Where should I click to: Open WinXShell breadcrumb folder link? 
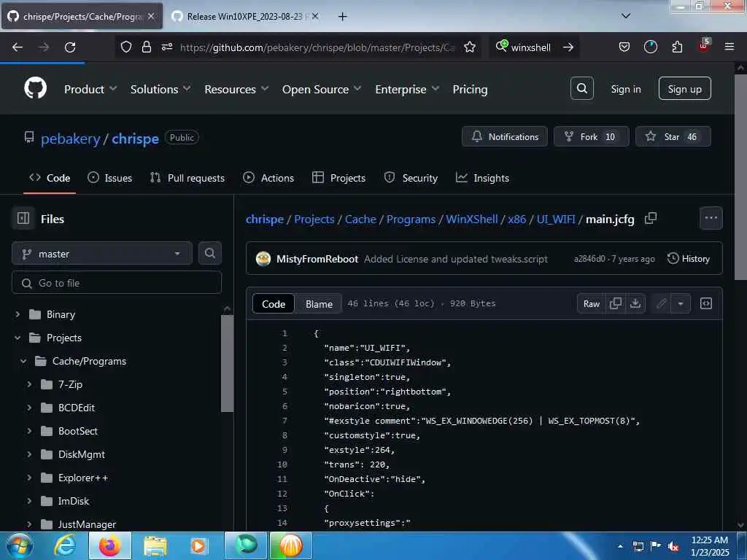472,219
